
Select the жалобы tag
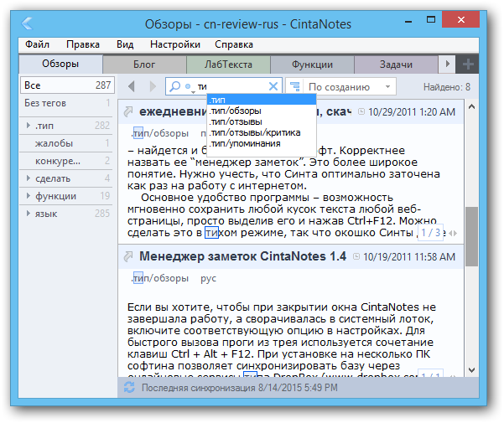(67, 143)
